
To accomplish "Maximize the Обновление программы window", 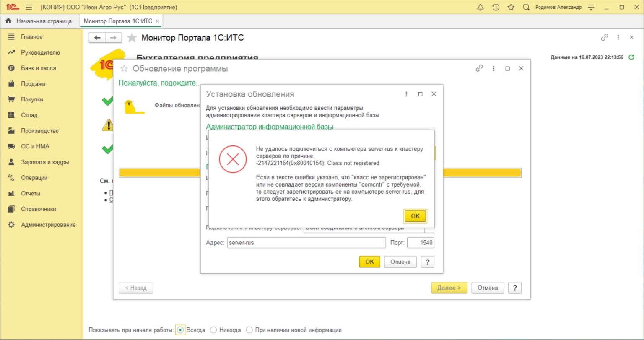I will click(507, 68).
